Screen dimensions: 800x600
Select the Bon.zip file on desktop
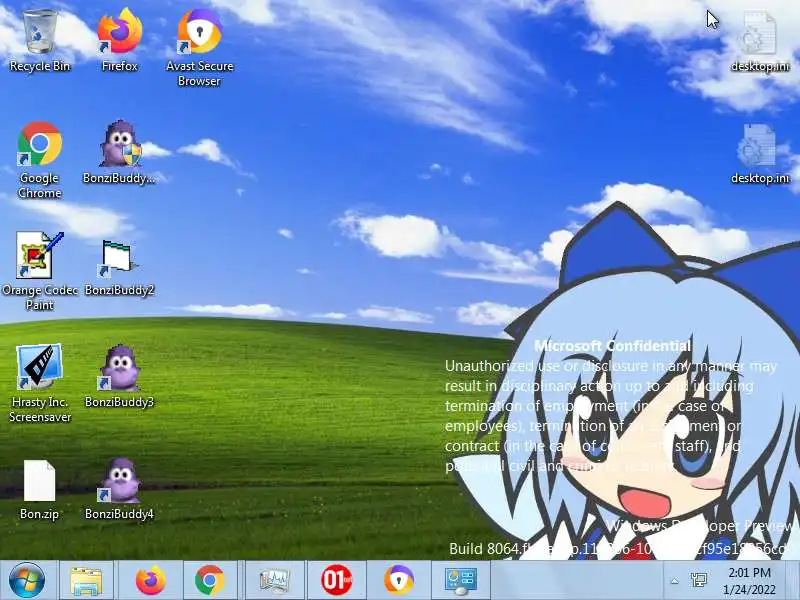point(39,489)
